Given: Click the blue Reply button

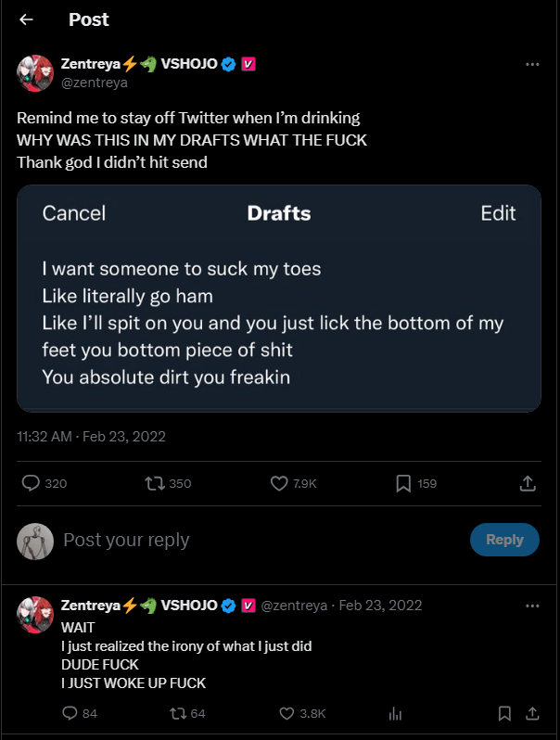Looking at the screenshot, I should 504,540.
